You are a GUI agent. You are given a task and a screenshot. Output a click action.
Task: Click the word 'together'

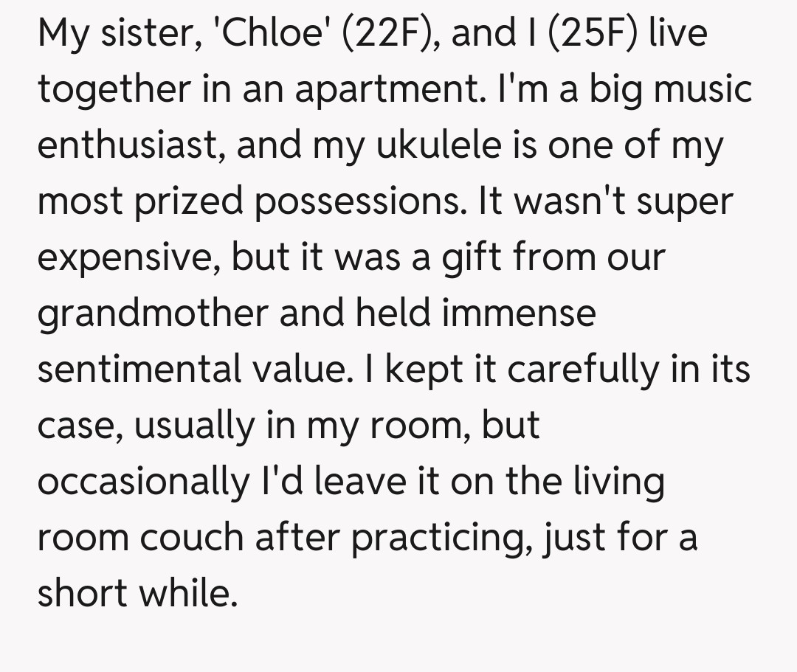point(114,90)
